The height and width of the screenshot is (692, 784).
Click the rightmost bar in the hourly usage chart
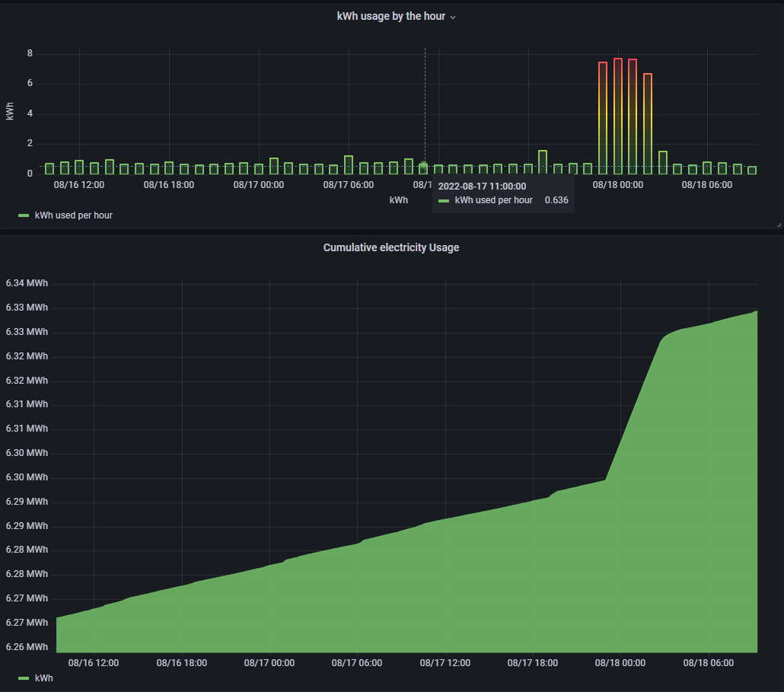pyautogui.click(x=752, y=170)
